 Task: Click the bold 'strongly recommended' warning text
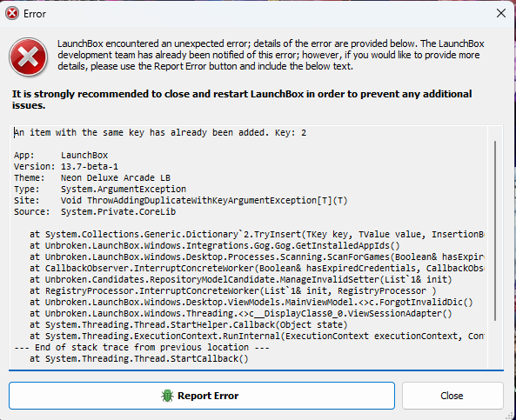(242, 100)
